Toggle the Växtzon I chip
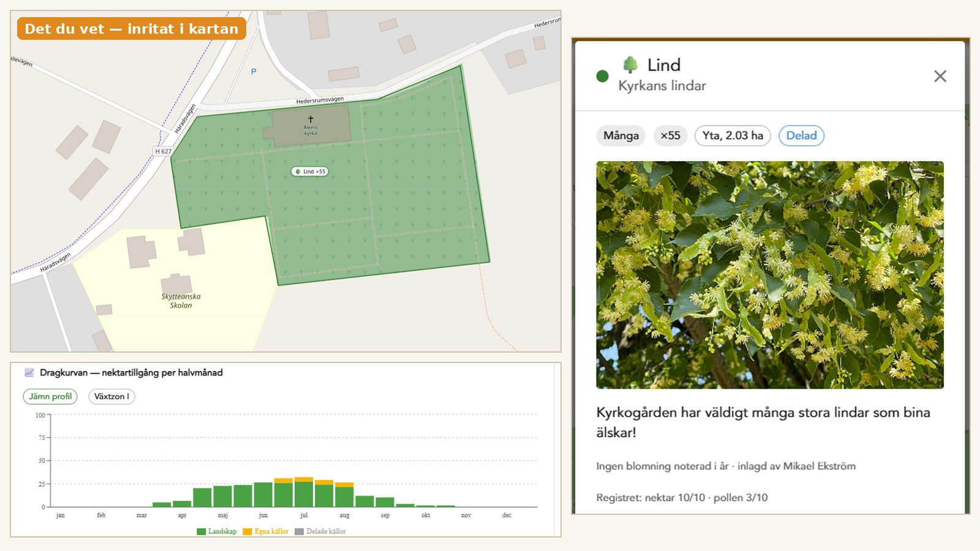The width and height of the screenshot is (980, 551). (x=111, y=396)
